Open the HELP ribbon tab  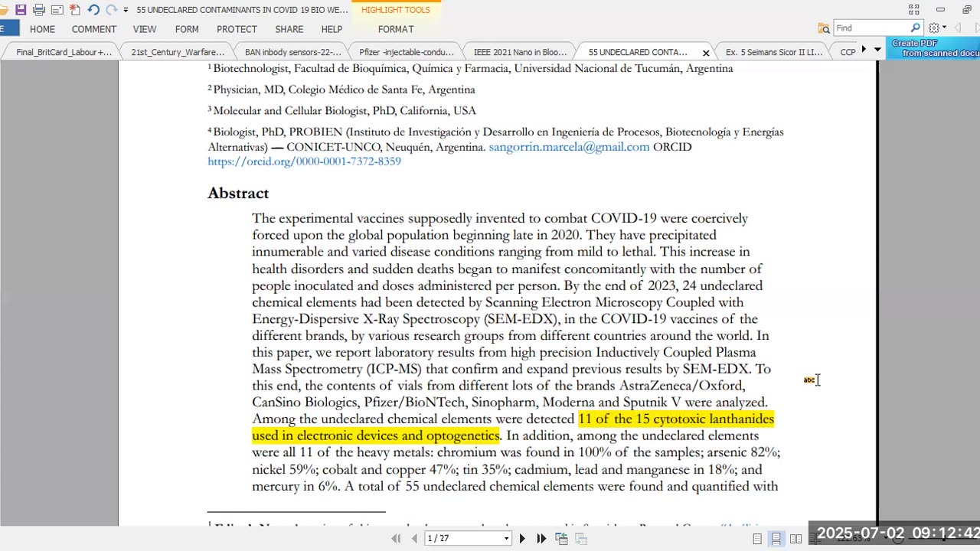point(332,29)
